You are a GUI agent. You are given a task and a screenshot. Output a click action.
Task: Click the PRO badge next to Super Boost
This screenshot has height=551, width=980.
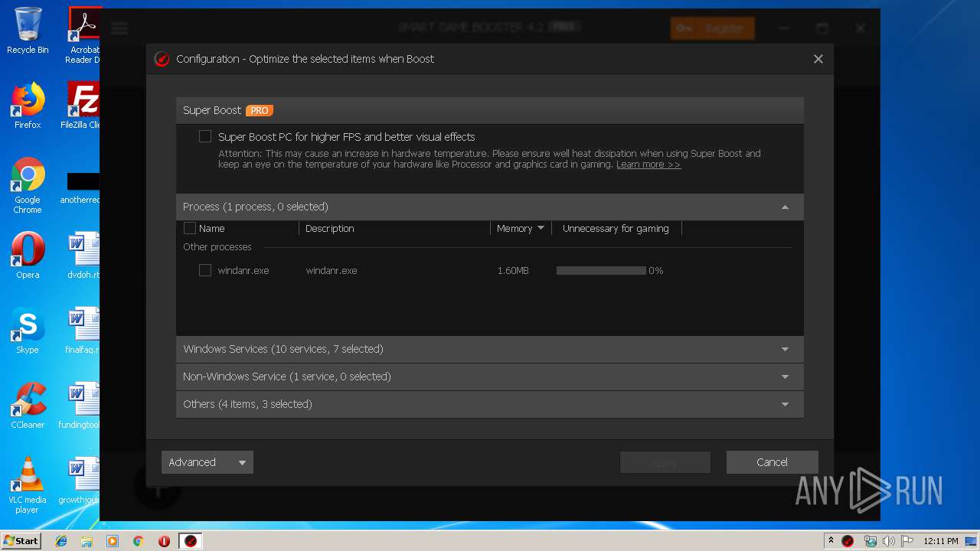(x=260, y=110)
